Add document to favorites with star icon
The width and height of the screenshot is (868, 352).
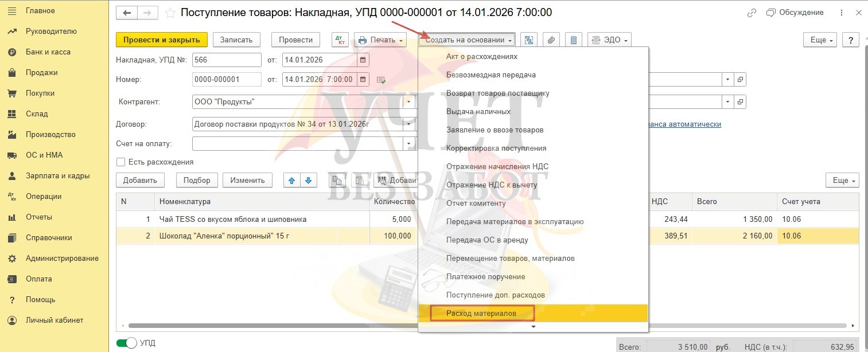coord(170,13)
